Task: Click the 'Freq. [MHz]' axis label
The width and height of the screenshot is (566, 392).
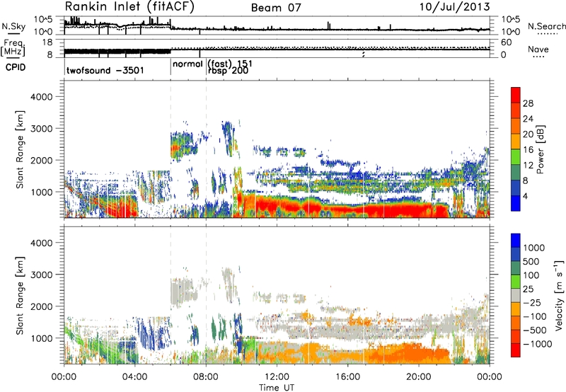Action: point(13,48)
